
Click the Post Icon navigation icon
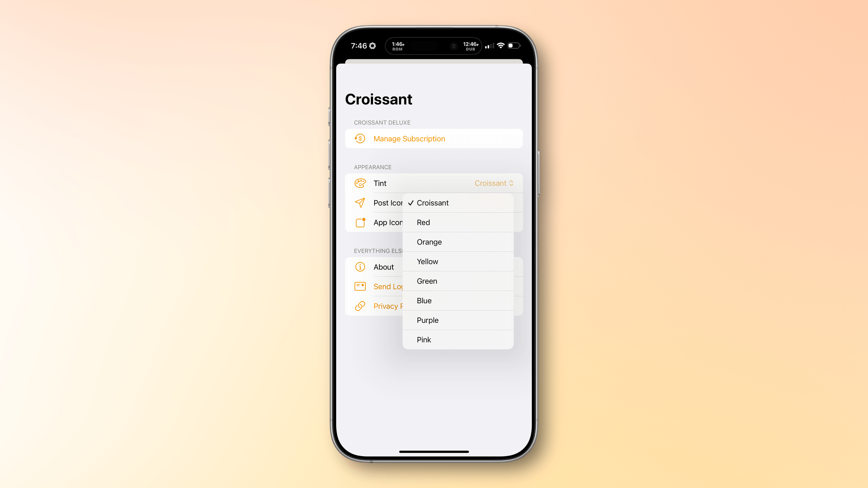coord(360,202)
